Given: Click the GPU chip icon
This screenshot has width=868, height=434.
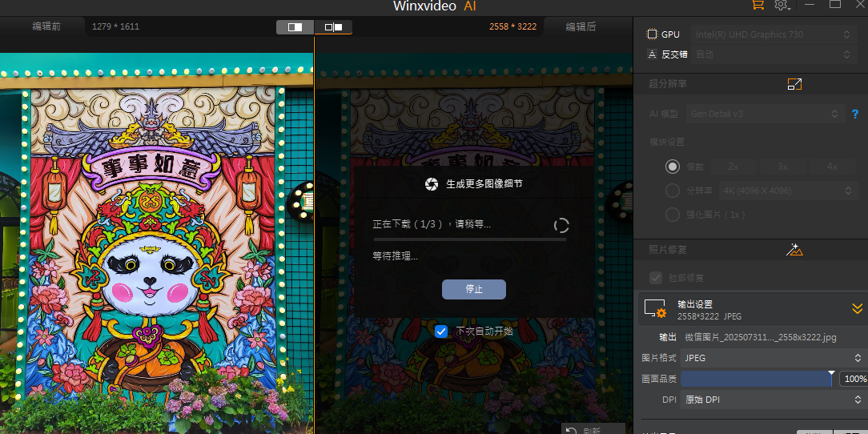Looking at the screenshot, I should [652, 34].
